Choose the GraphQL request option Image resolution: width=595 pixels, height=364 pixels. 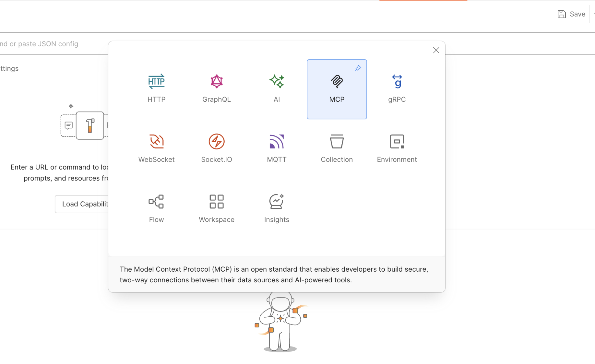coord(216,89)
